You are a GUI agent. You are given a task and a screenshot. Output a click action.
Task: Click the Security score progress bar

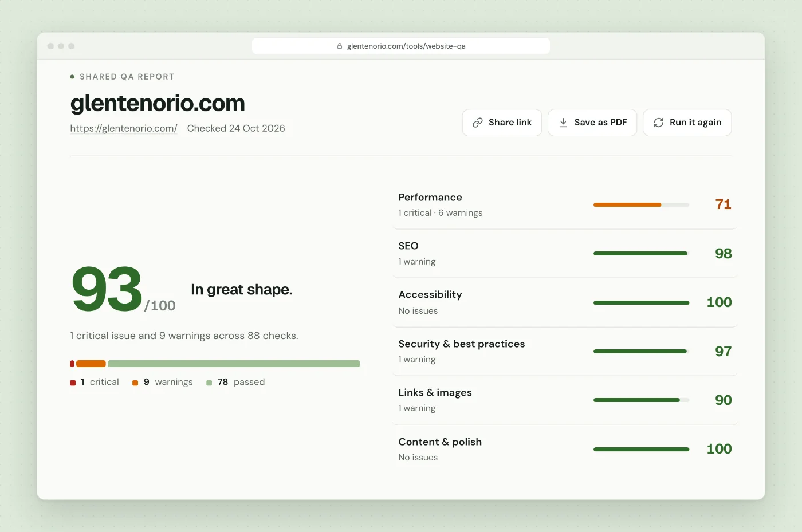pyautogui.click(x=641, y=351)
